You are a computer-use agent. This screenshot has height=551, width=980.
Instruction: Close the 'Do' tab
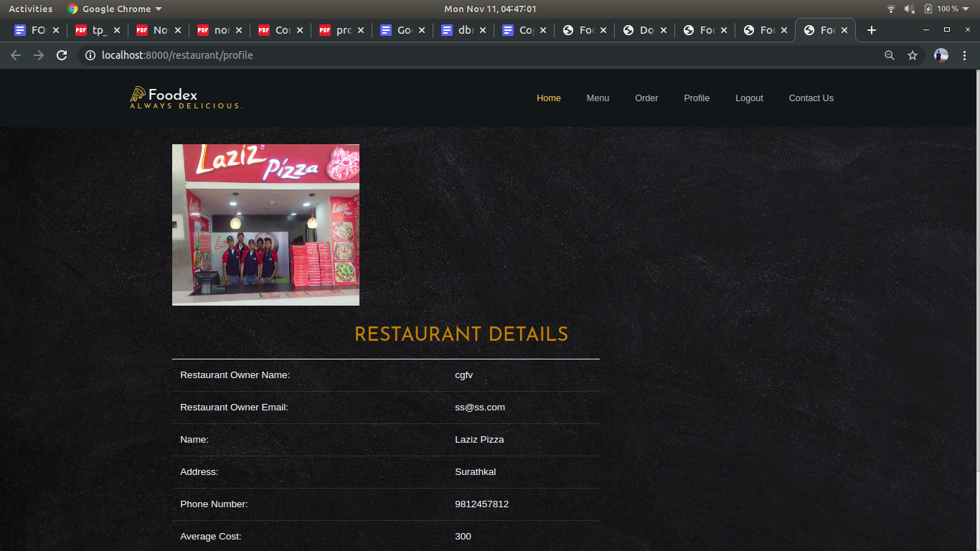tap(664, 30)
